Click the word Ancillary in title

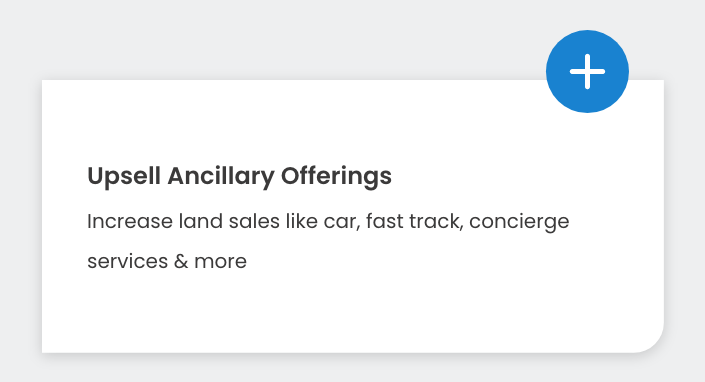point(221,176)
